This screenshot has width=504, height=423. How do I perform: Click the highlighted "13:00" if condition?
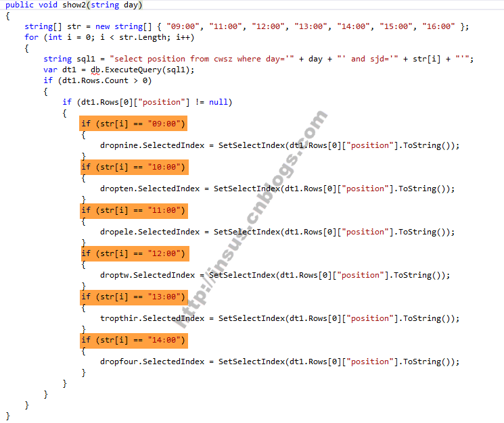[x=134, y=297]
